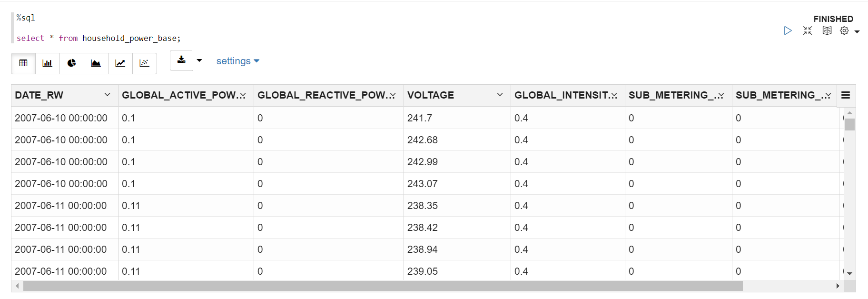Click the vertical scrollbar thumb of table
This screenshot has width=868, height=299.
pyautogui.click(x=849, y=124)
